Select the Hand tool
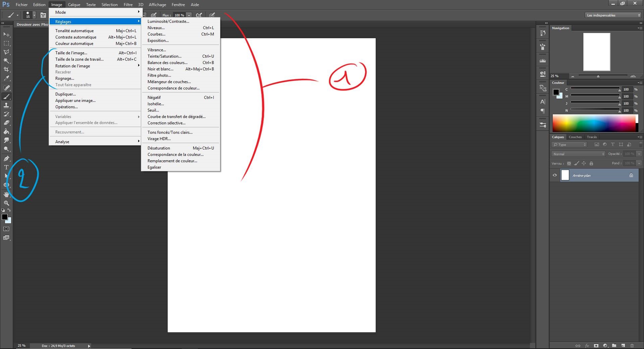This screenshot has height=349, width=644. coord(6,194)
